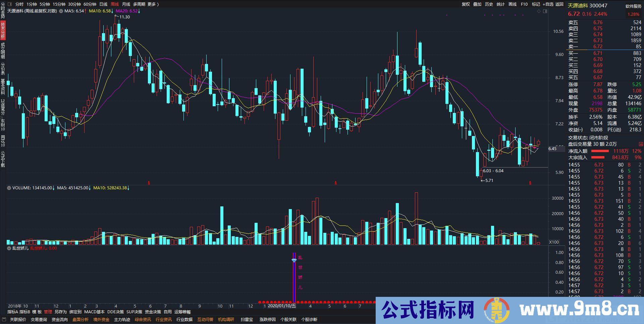Click the bottom toolbar window icon
The height and width of the screenshot is (324, 644).
tap(3, 319)
